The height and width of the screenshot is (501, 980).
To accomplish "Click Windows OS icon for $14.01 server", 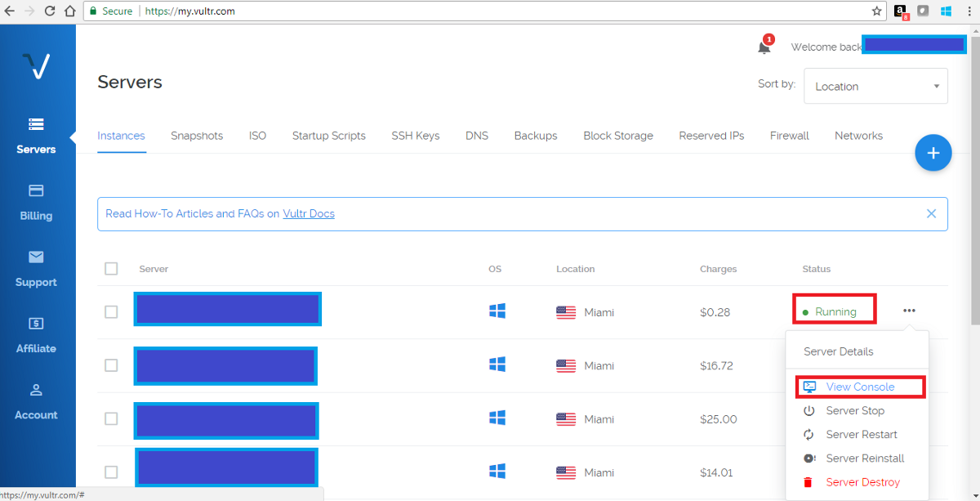I will (x=497, y=471).
